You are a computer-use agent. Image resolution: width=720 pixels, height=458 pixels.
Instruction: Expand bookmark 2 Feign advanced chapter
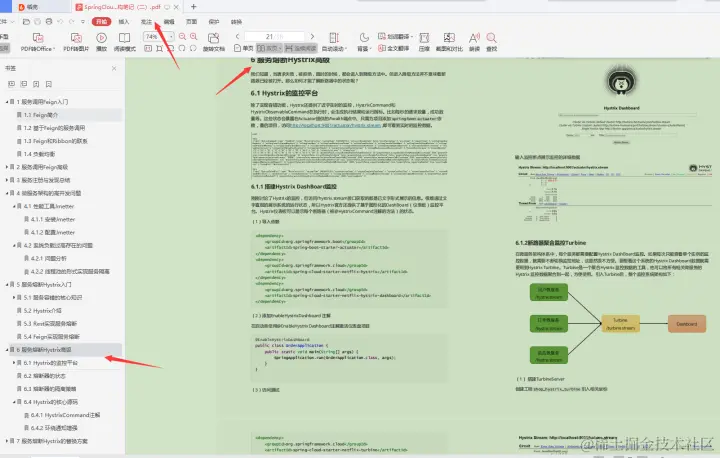[6, 167]
